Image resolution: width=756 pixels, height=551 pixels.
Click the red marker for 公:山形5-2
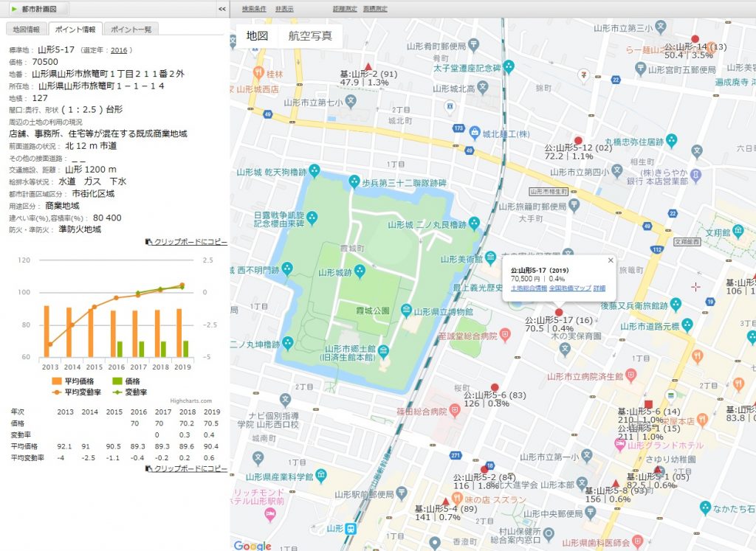tap(484, 470)
